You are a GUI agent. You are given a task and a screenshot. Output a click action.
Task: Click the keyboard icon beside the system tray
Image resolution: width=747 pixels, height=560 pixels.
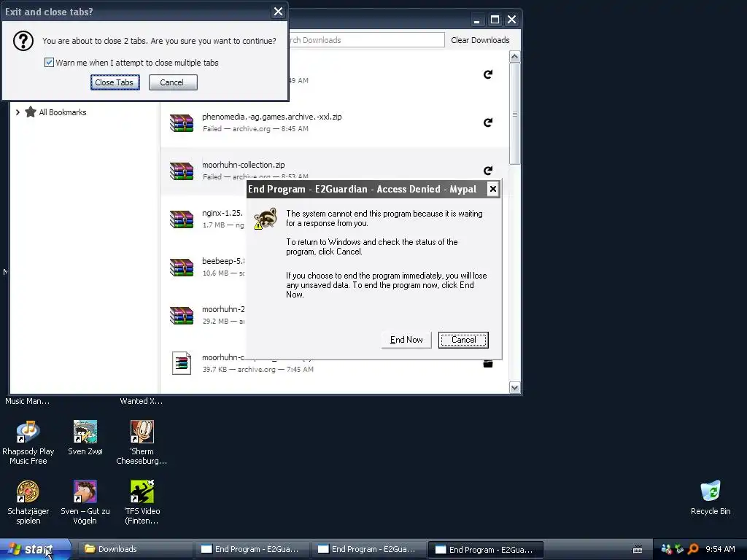pos(638,550)
